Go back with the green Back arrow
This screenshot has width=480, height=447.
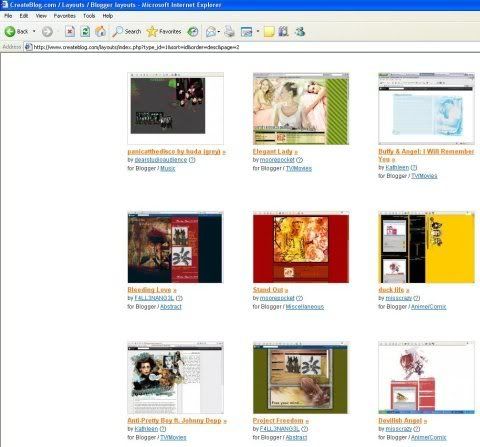coord(16,32)
